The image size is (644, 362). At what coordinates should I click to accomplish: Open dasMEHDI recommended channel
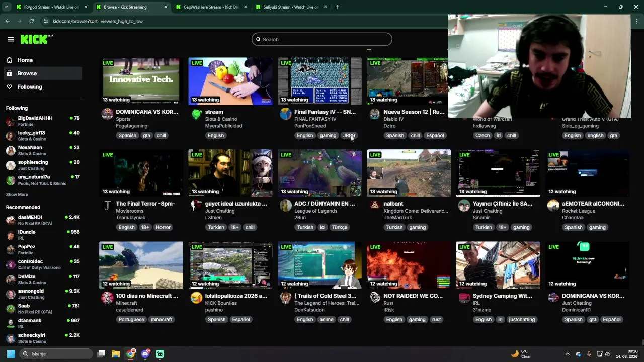(x=42, y=220)
